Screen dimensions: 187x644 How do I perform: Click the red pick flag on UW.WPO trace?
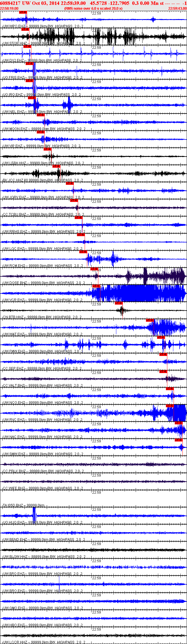pos(23,12)
